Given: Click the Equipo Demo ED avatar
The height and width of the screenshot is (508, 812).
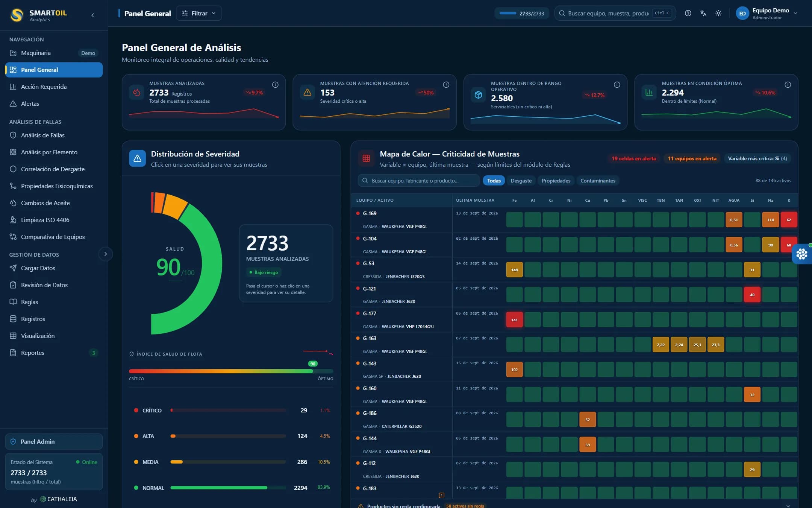Looking at the screenshot, I should click(742, 14).
